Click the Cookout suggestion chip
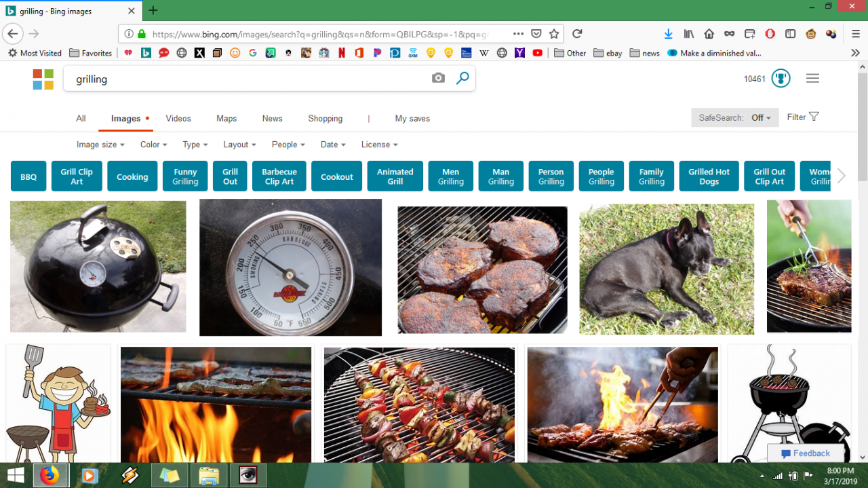 pos(337,176)
